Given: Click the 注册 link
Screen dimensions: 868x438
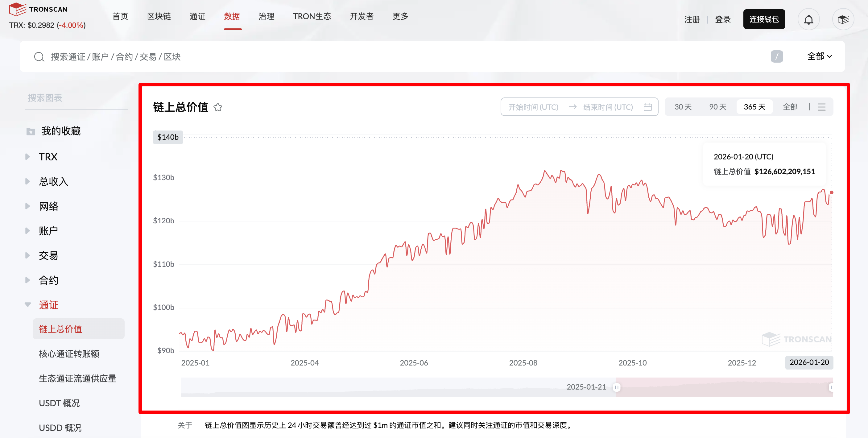Looking at the screenshot, I should tap(692, 19).
